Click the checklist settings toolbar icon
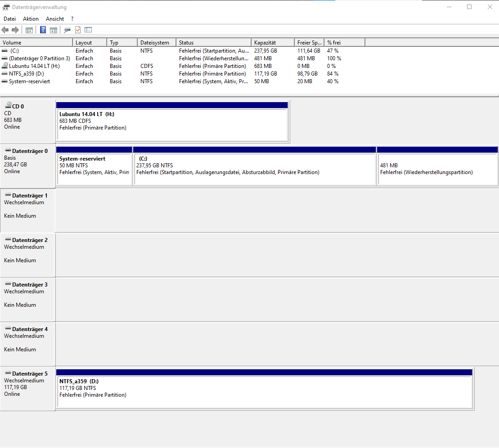 click(88, 30)
